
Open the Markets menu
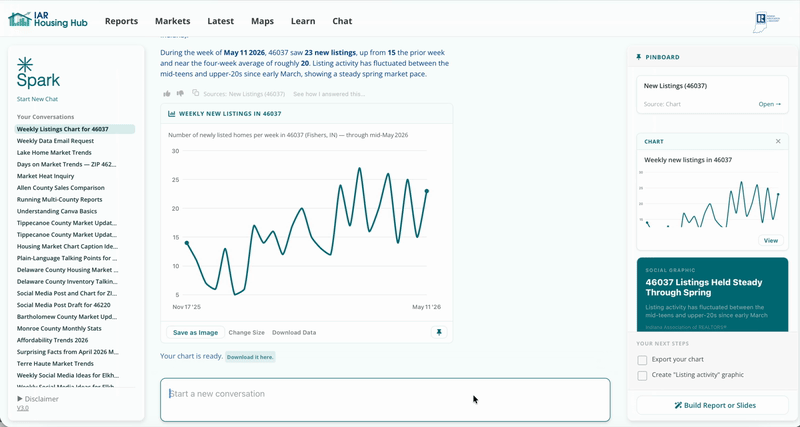tap(172, 21)
